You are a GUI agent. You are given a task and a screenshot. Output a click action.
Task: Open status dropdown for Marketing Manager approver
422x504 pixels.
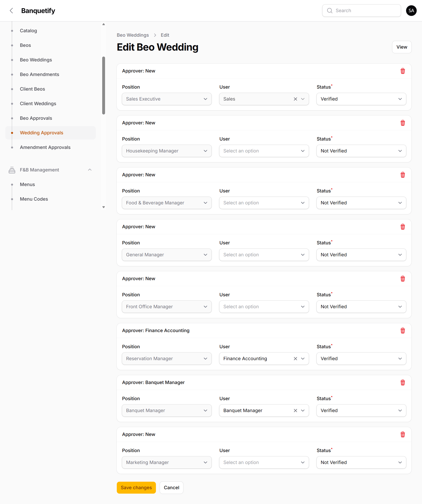[x=361, y=462]
